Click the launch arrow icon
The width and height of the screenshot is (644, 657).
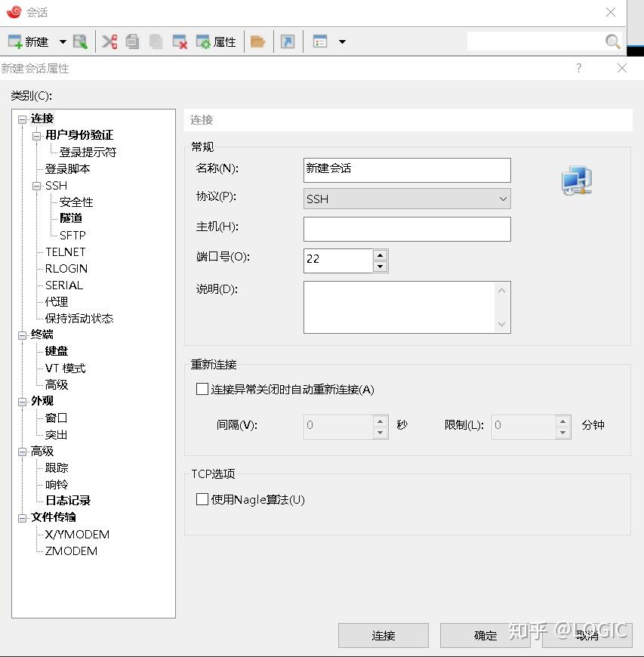tap(288, 42)
